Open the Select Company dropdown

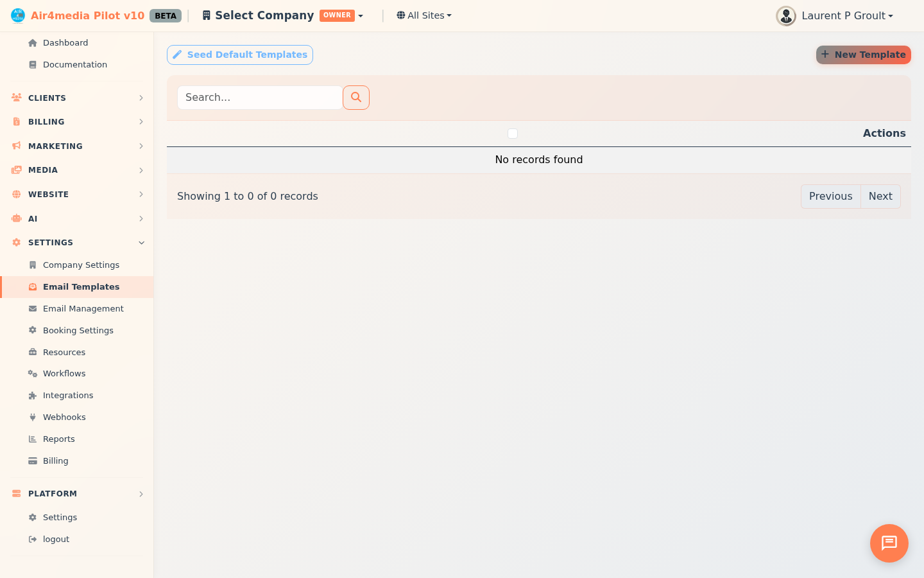pos(282,15)
